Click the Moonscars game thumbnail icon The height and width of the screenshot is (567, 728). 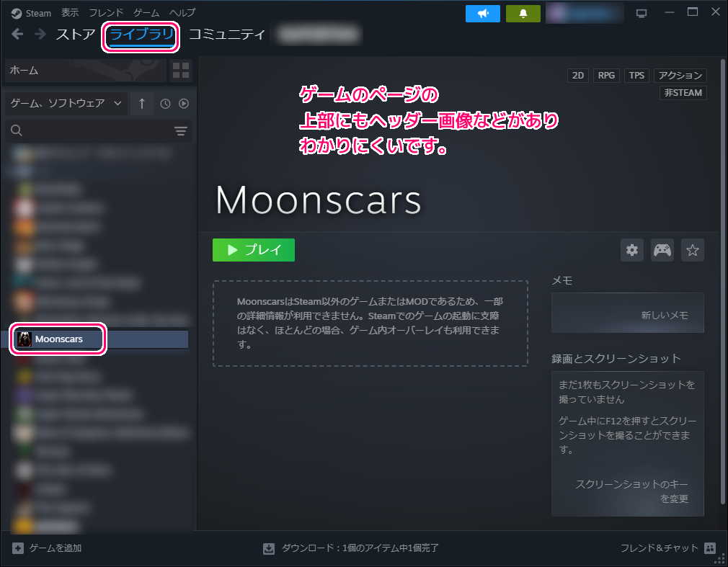point(24,339)
